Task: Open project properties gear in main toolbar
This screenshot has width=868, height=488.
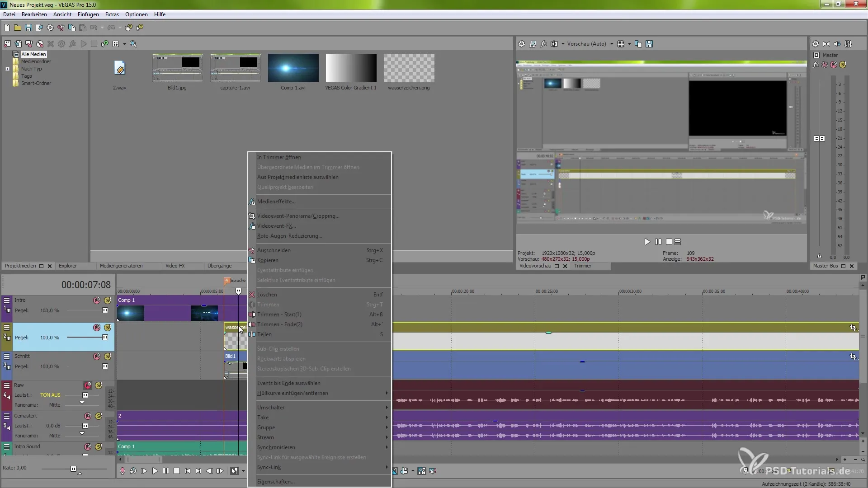Action: tap(50, 28)
